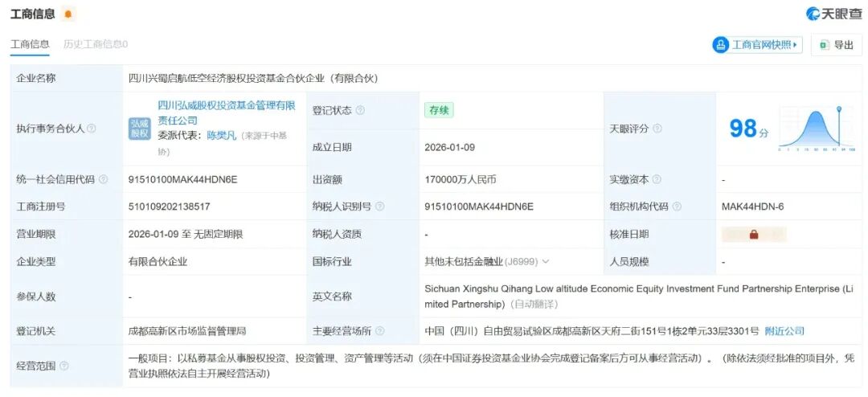The image size is (868, 397).
Task: Open 陈樊凡 representative link
Action: 222,135
